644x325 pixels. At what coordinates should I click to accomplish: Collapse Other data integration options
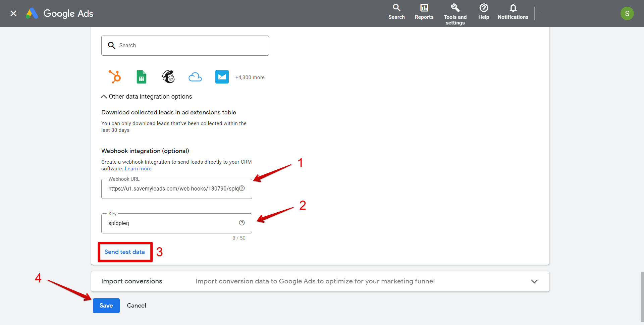point(147,97)
